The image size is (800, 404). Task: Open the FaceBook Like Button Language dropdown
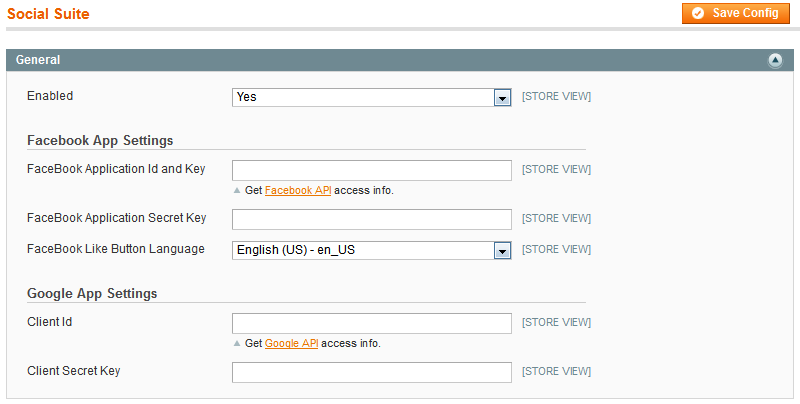click(x=371, y=250)
